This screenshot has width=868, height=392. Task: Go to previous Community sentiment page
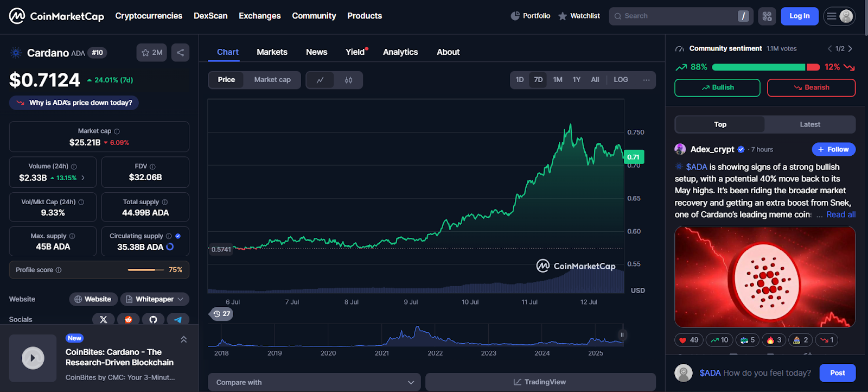pos(829,49)
